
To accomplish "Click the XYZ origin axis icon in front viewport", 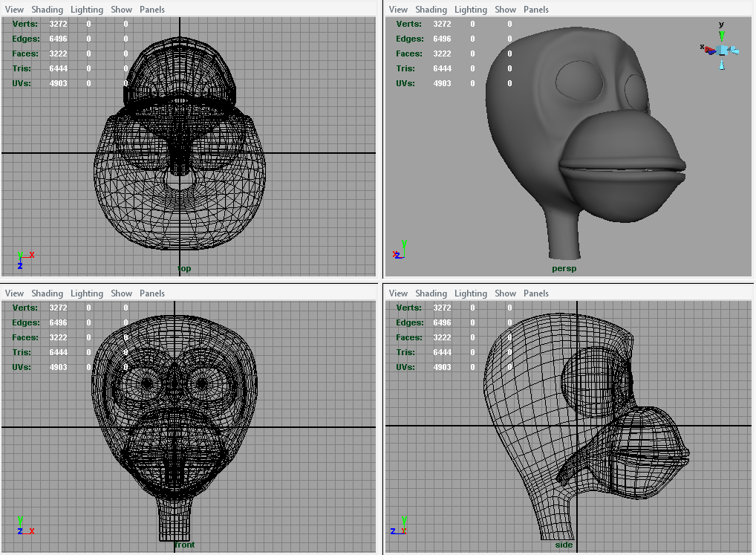I will [25, 525].
